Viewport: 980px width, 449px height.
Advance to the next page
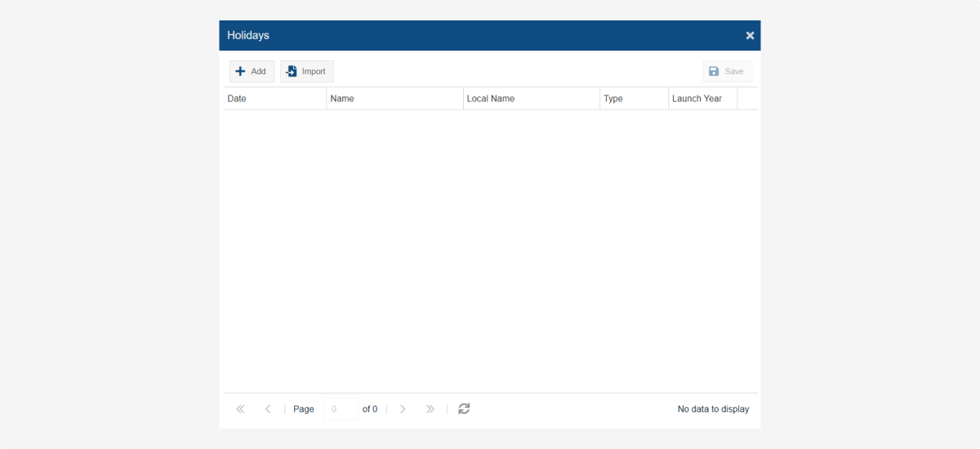point(403,409)
